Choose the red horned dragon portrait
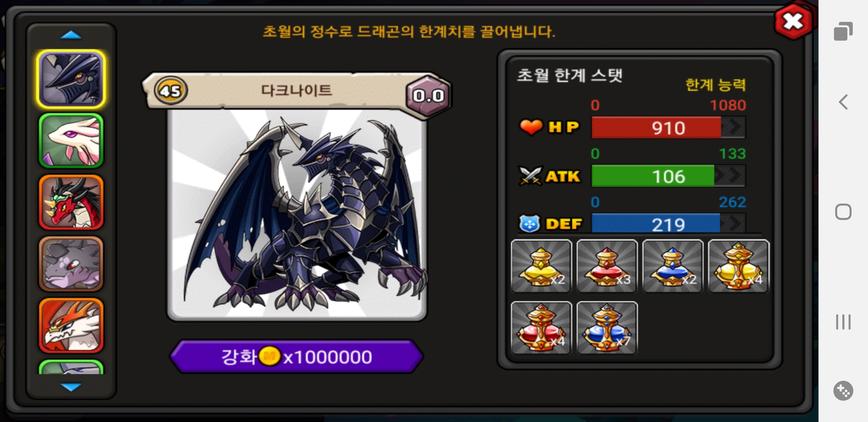The height and width of the screenshot is (422, 868). [x=71, y=202]
